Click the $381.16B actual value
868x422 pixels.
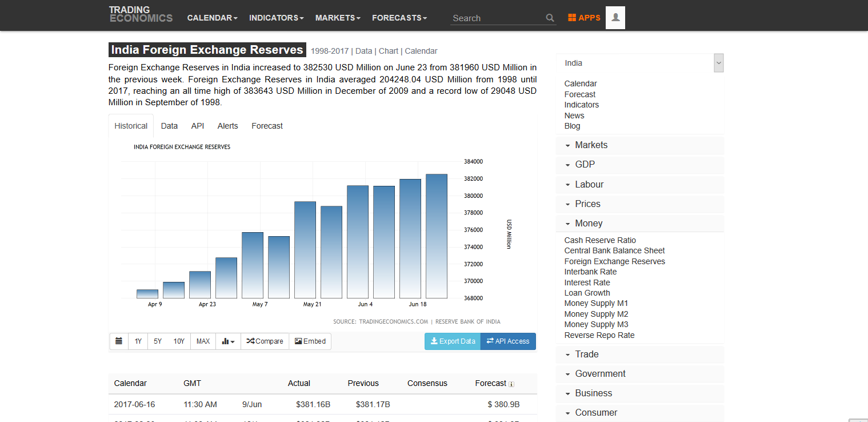(x=313, y=404)
